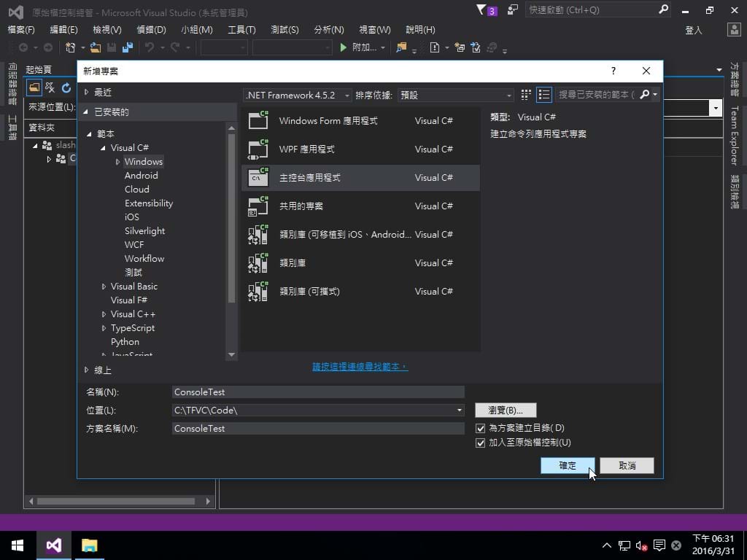
Task: Select Android under Visual C#
Action: click(141, 175)
